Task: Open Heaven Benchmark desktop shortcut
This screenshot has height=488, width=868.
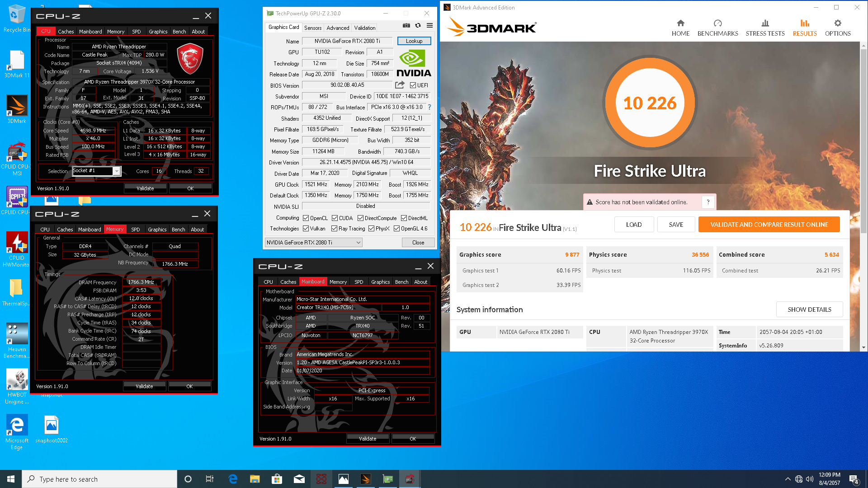Action: click(x=17, y=341)
